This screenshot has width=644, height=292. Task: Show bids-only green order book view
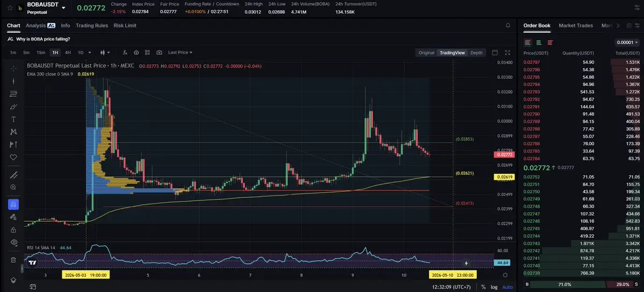[539, 42]
